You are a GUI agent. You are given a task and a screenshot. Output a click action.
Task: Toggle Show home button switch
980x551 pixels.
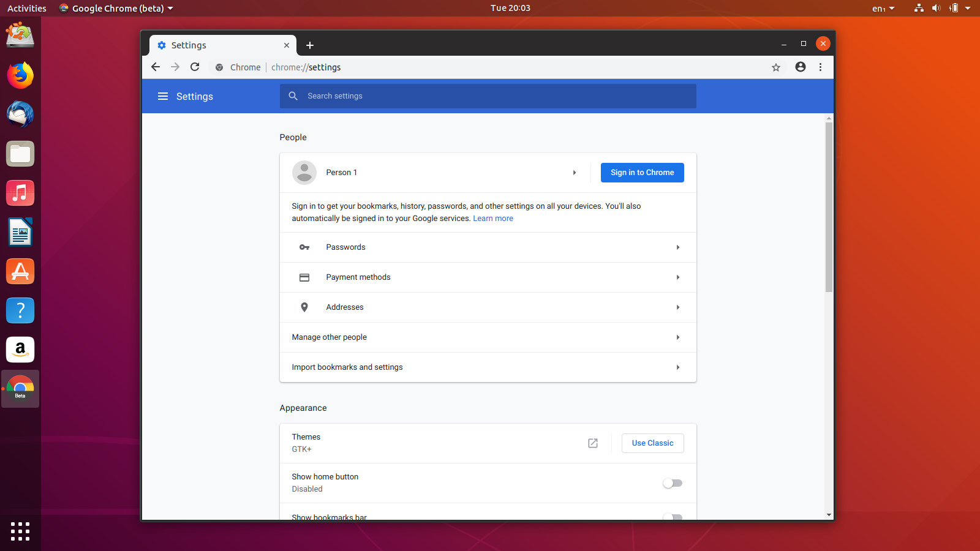(x=673, y=483)
